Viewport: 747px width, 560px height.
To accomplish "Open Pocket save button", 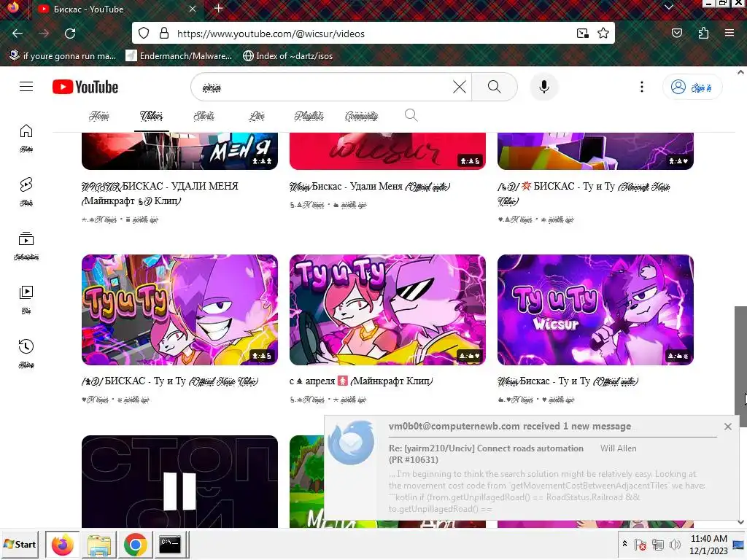I will coord(676,34).
